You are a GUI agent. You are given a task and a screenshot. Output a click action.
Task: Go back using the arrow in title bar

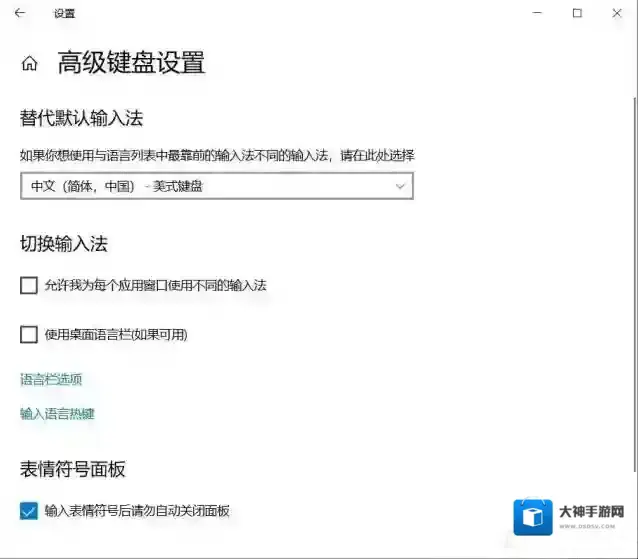20,13
